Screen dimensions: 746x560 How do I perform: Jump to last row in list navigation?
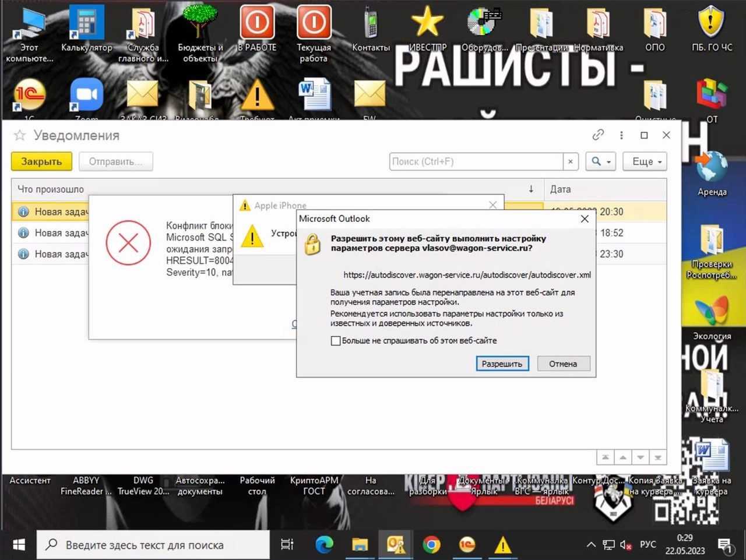658,457
